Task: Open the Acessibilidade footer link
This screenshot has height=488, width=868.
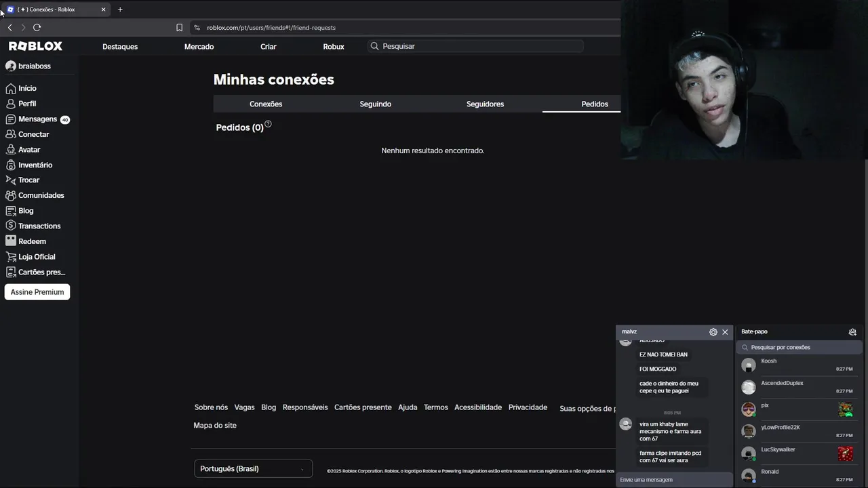Action: pyautogui.click(x=478, y=407)
